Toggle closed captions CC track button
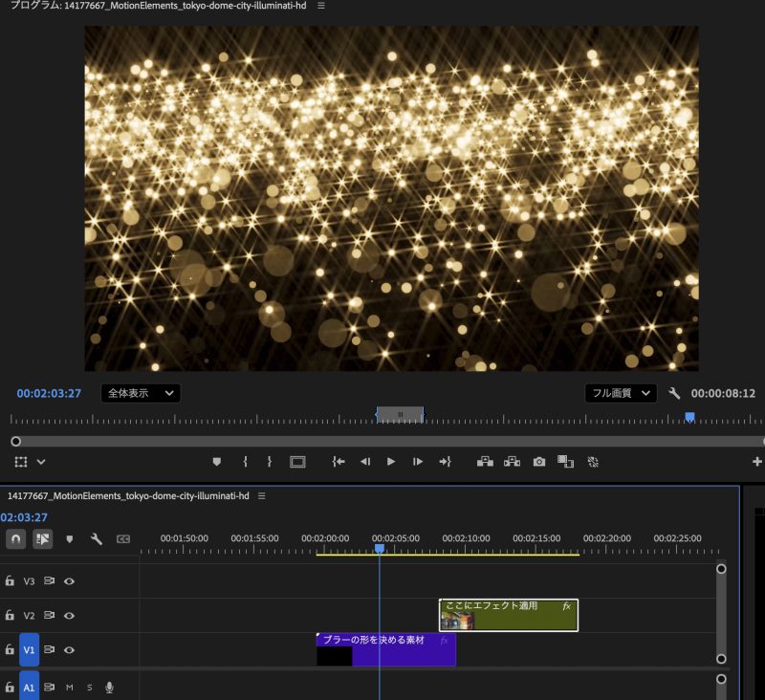This screenshot has width=765, height=700. pyautogui.click(x=123, y=538)
